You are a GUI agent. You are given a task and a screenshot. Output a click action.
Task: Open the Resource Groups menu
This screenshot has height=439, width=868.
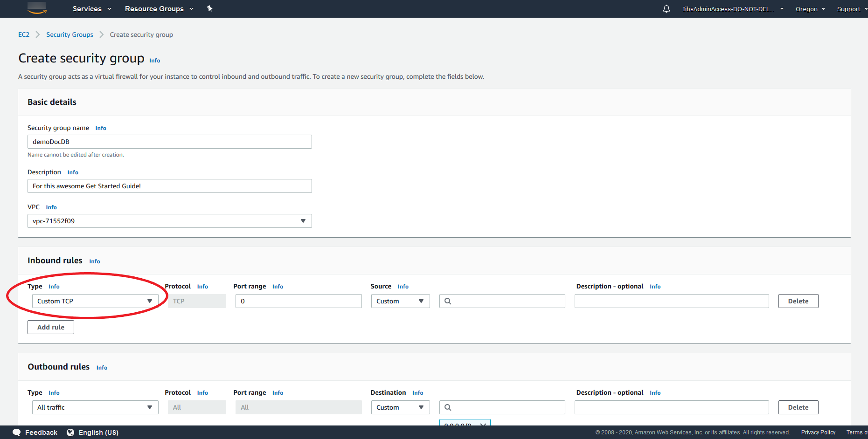pos(159,9)
